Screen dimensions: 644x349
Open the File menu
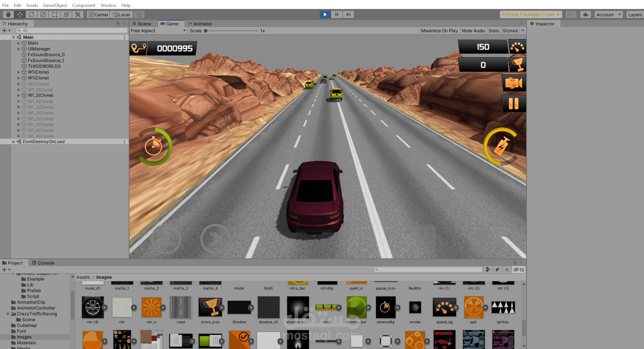(5, 5)
